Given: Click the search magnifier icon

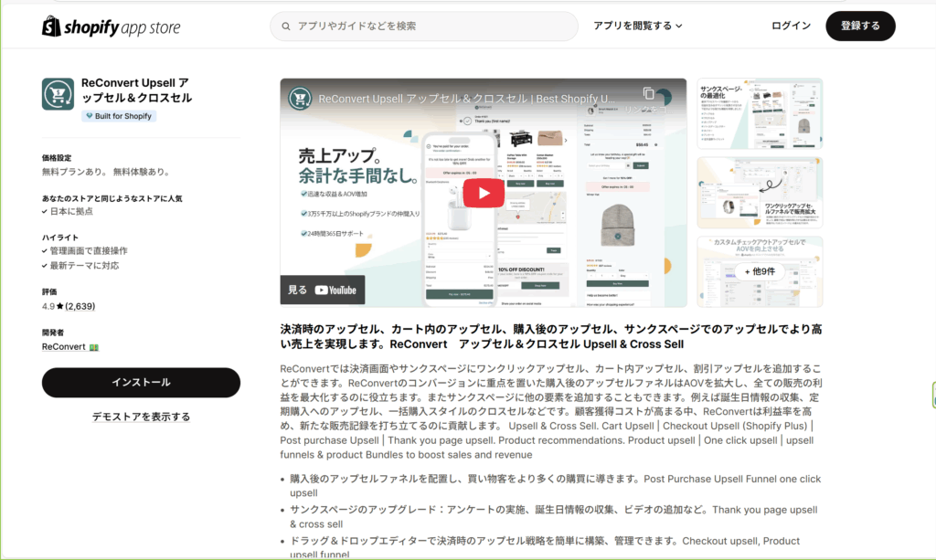Looking at the screenshot, I should [x=286, y=26].
